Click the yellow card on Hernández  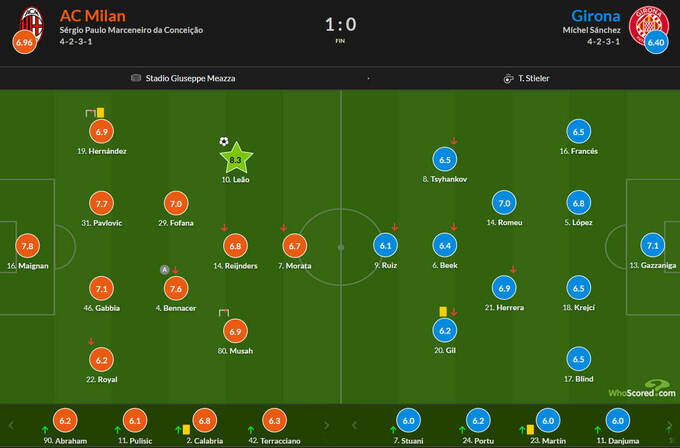pos(101,114)
